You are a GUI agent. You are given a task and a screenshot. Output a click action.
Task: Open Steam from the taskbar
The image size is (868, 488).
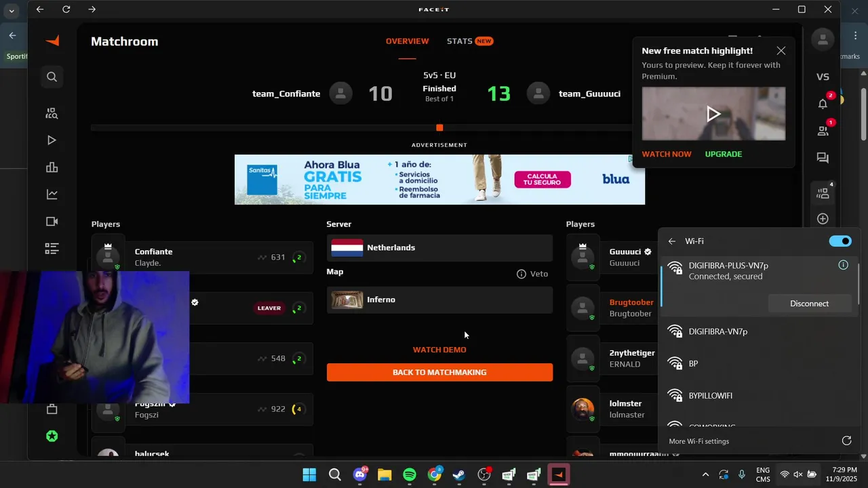(459, 474)
